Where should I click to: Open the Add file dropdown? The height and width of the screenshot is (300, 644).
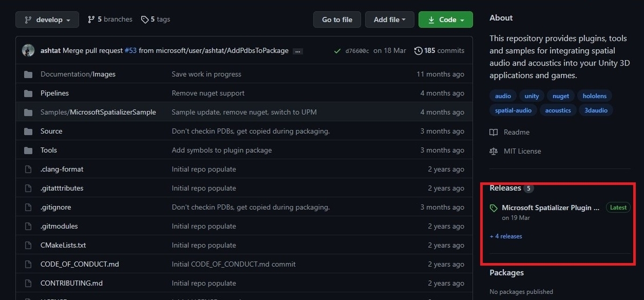click(x=390, y=20)
